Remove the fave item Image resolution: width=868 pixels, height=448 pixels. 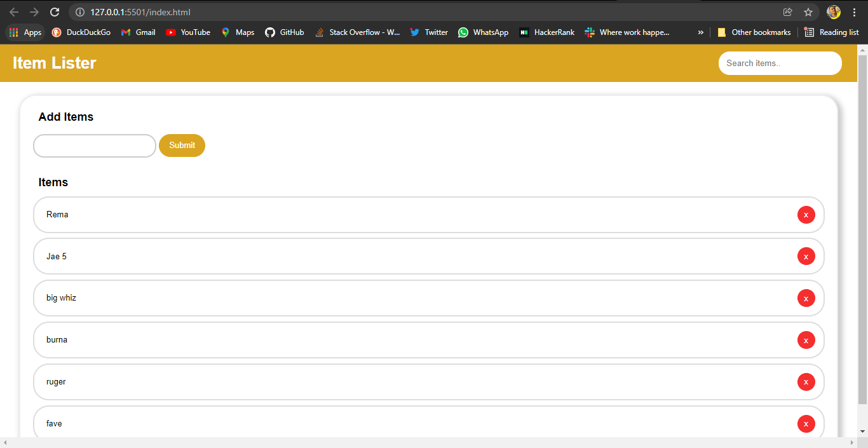pyautogui.click(x=806, y=424)
